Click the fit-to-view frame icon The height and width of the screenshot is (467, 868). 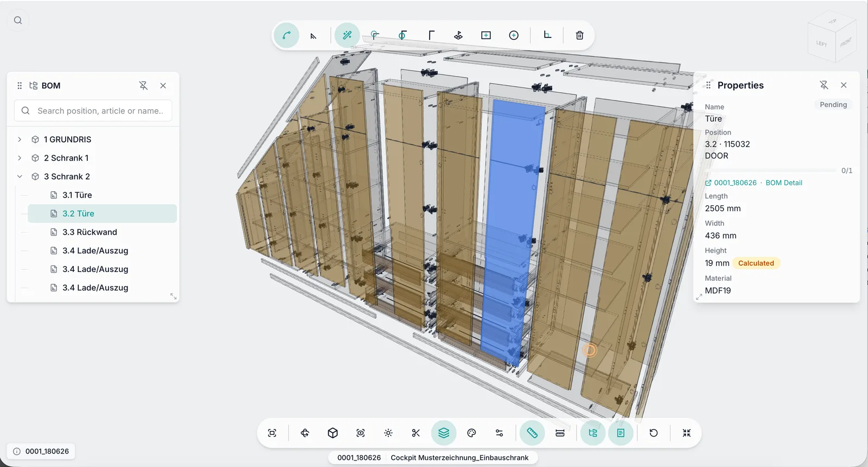(x=272, y=433)
